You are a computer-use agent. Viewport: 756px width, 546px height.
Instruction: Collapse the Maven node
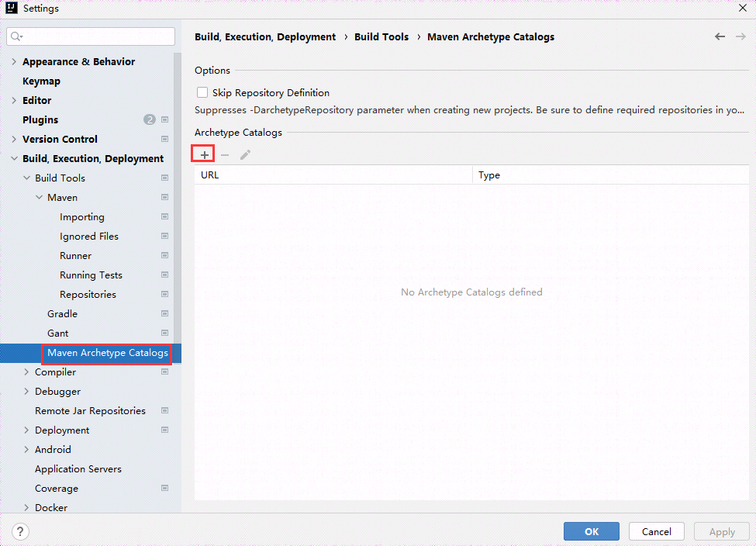[x=39, y=197]
